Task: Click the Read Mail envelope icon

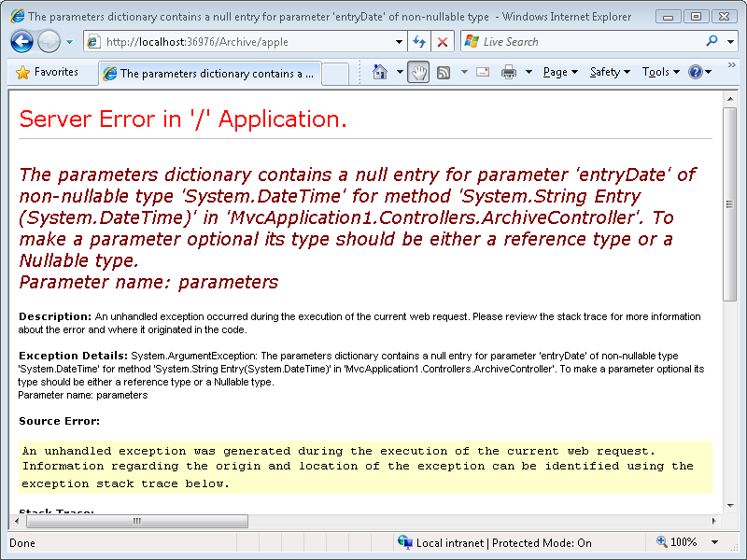Action: 483,72
